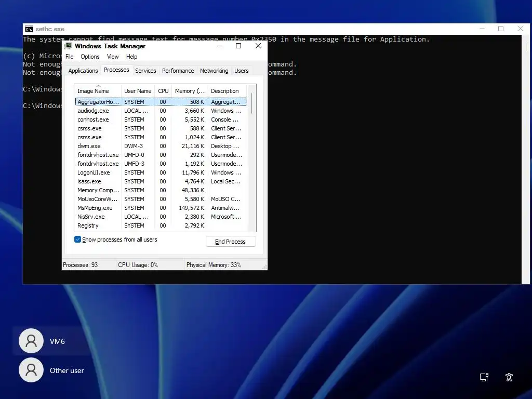Select the AggregatorHo... process row
The width and height of the screenshot is (532, 399).
coord(161,102)
